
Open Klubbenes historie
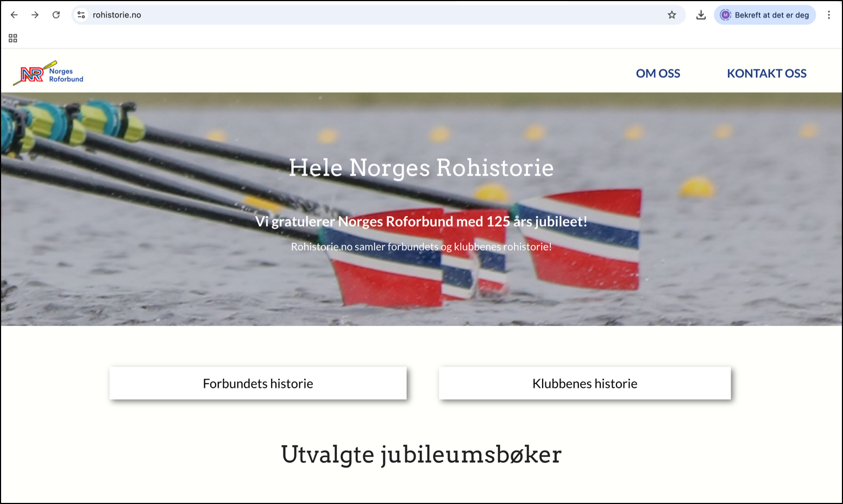pos(584,383)
